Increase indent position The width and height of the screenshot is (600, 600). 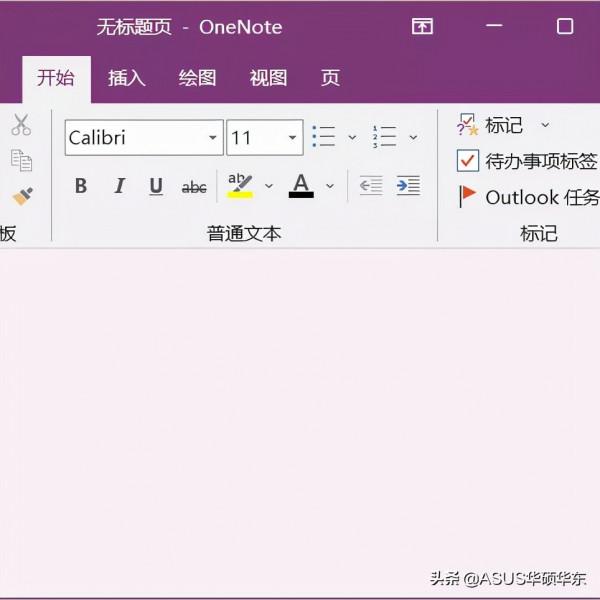tap(408, 186)
